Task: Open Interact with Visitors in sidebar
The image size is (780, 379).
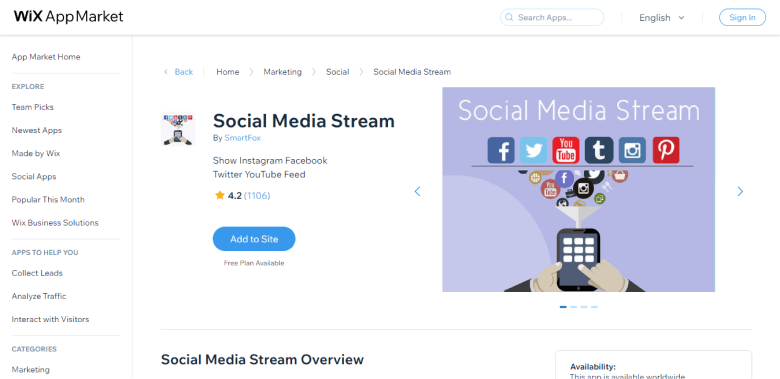Action: click(x=50, y=319)
